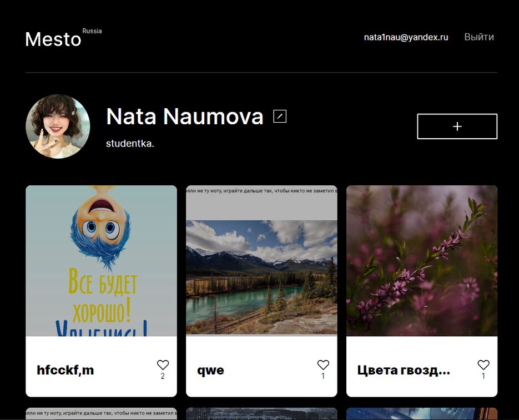
Task: Toggle the heart on qwe card
Action: coord(323,365)
